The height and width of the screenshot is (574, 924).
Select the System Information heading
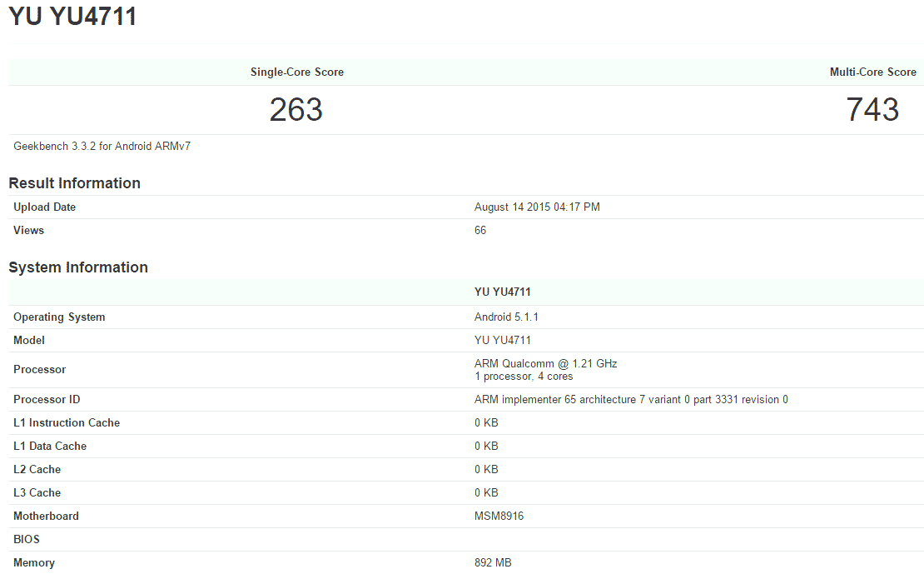coord(78,267)
